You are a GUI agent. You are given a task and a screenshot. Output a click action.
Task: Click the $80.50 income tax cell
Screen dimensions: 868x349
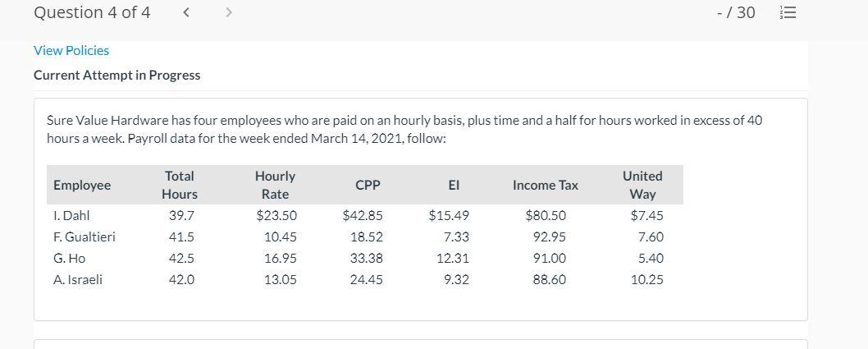click(x=546, y=215)
